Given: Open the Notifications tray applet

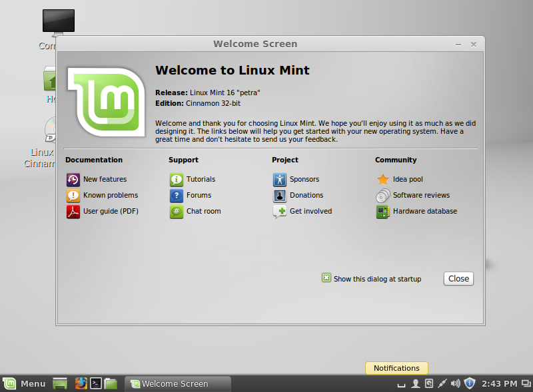Looking at the screenshot, I should click(402, 384).
